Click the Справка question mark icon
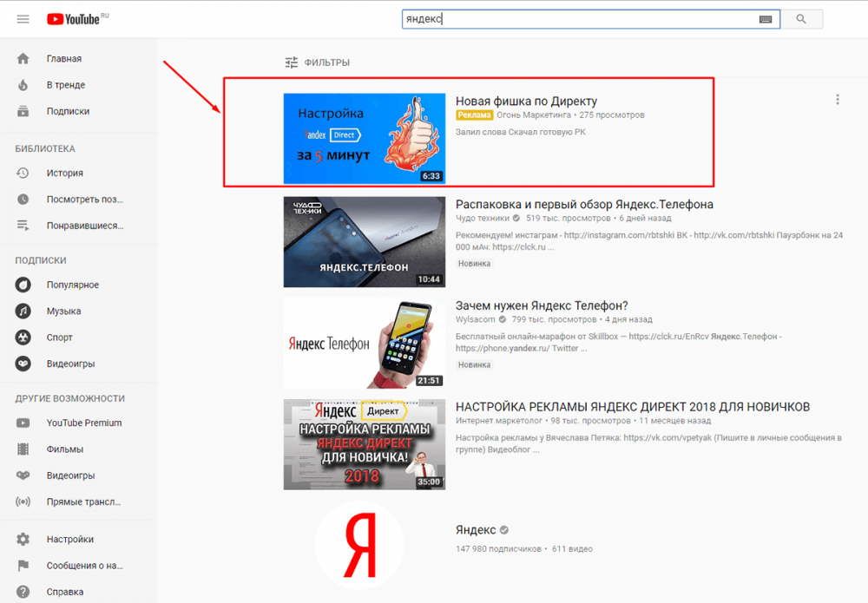The height and width of the screenshot is (603, 868). click(x=23, y=592)
